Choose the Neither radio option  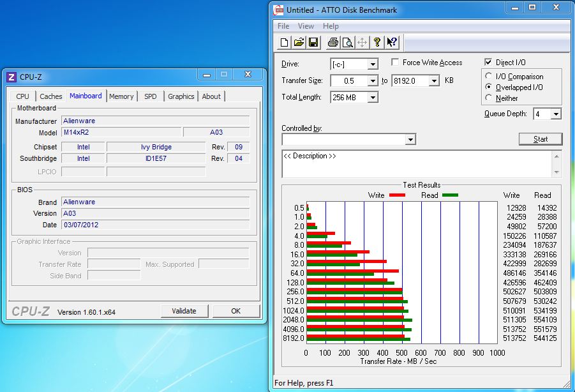[x=489, y=98]
